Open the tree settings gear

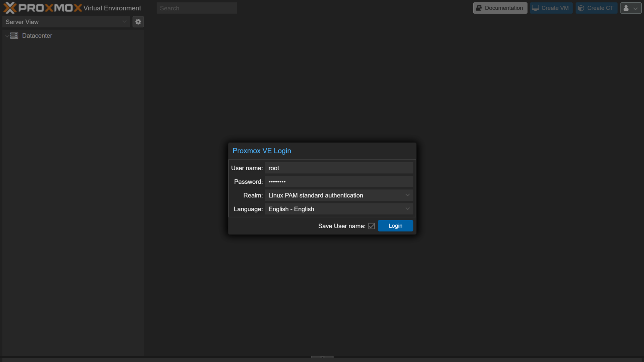(x=138, y=22)
